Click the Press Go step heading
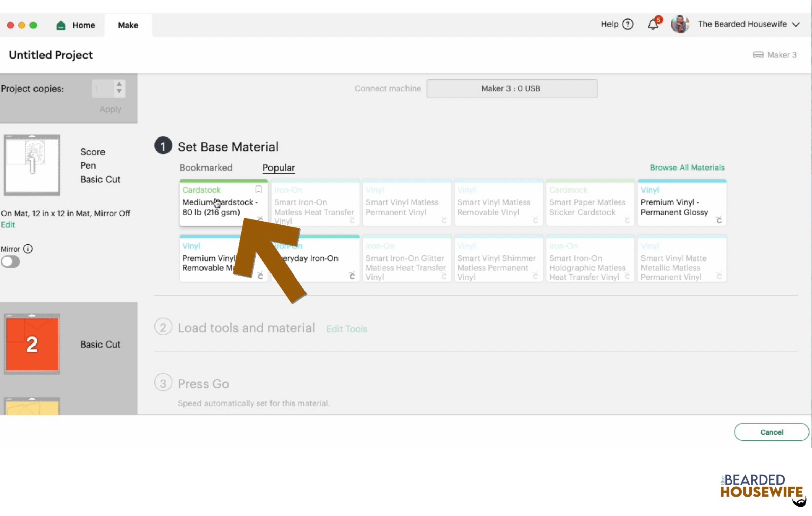Image resolution: width=812 pixels, height=516 pixels. [x=204, y=384]
